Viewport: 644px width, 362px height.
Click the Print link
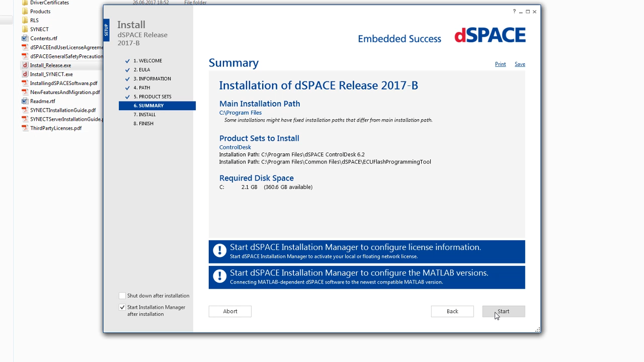[500, 64]
